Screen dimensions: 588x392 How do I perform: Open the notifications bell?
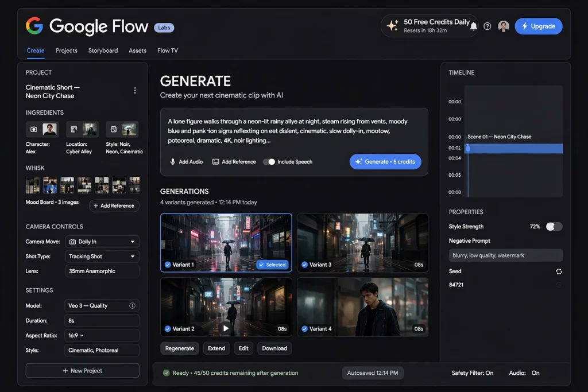coord(474,26)
